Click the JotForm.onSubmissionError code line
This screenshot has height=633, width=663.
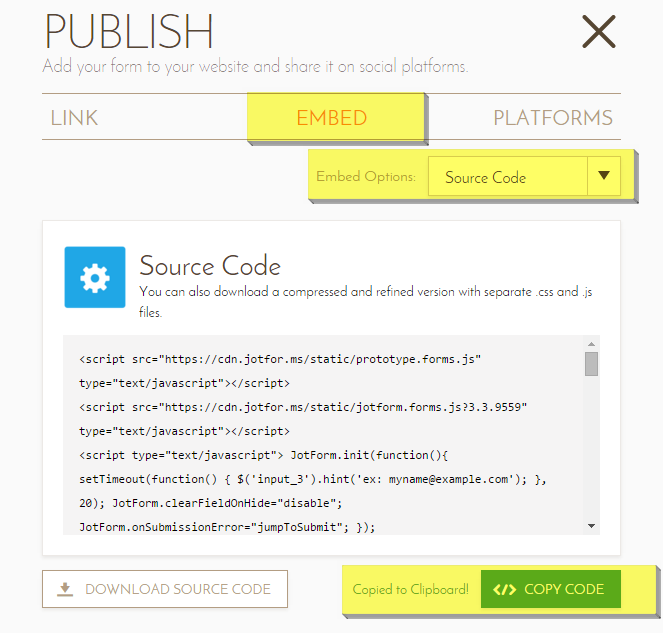coord(227,526)
